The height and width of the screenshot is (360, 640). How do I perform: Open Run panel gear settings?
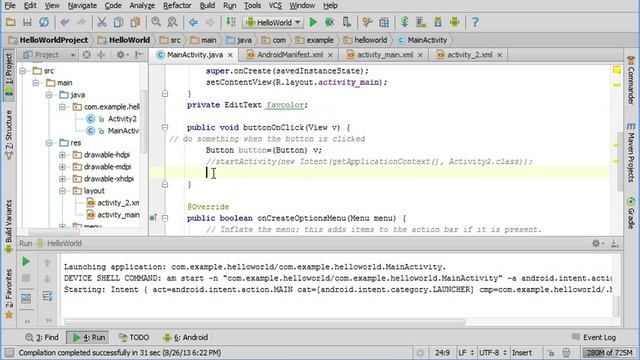click(x=597, y=244)
